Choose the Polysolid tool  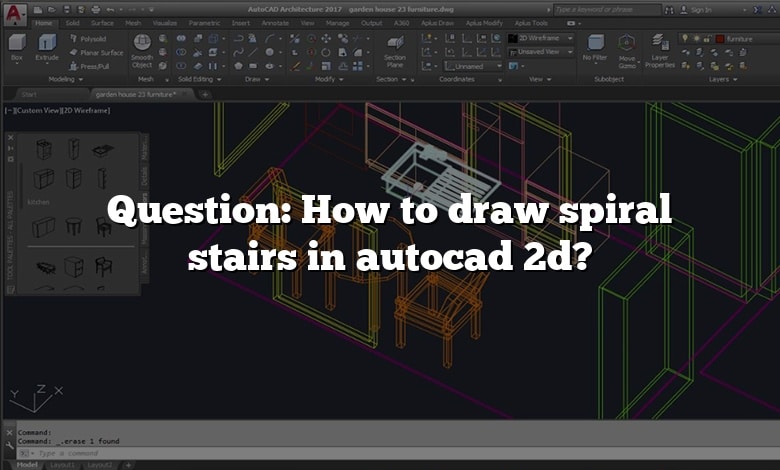pyautogui.click(x=92, y=39)
